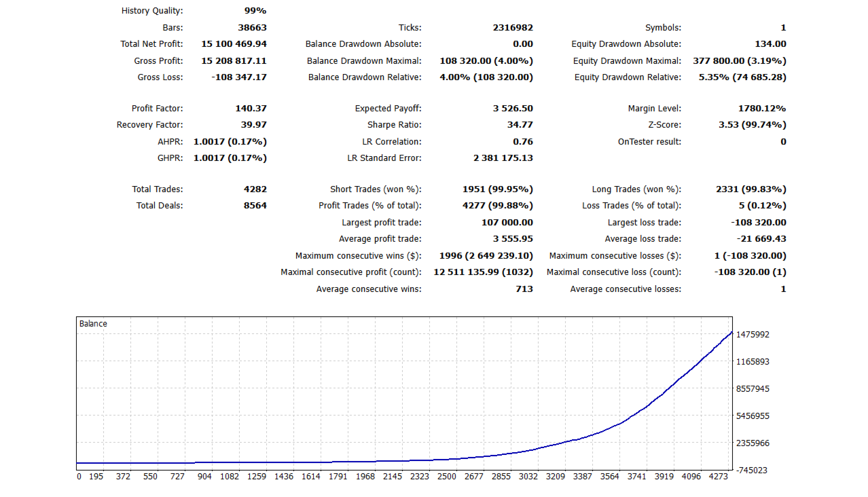Click Equity Drawdown Maximal value 377 800.00 (3.19%)
The image size is (868, 497).
[x=740, y=61]
